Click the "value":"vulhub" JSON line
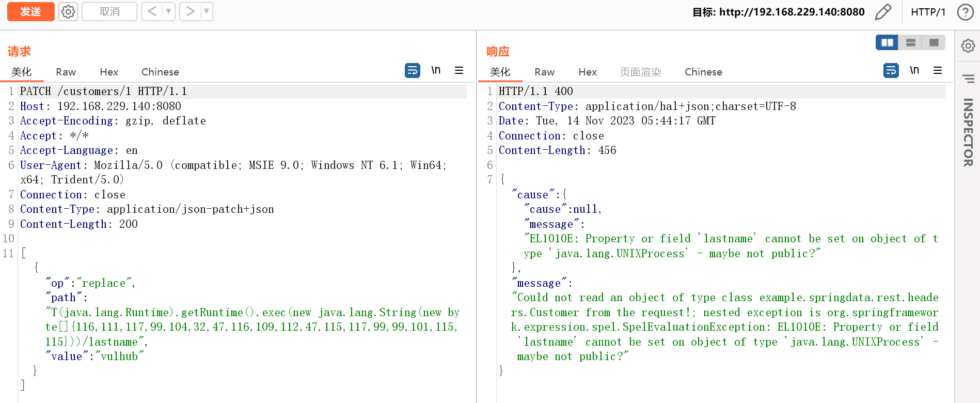 point(94,357)
